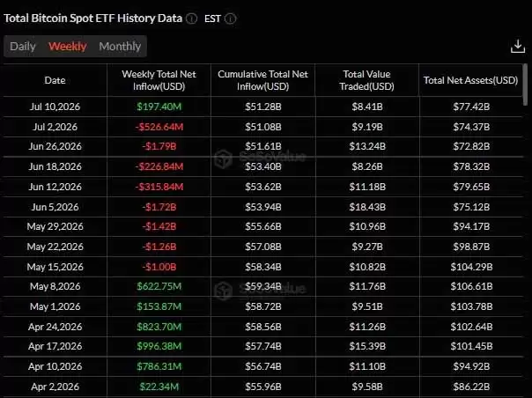Screen dimensions: 532x398
Task: Click the table vertical scrollbar
Action: pyautogui.click(x=525, y=85)
